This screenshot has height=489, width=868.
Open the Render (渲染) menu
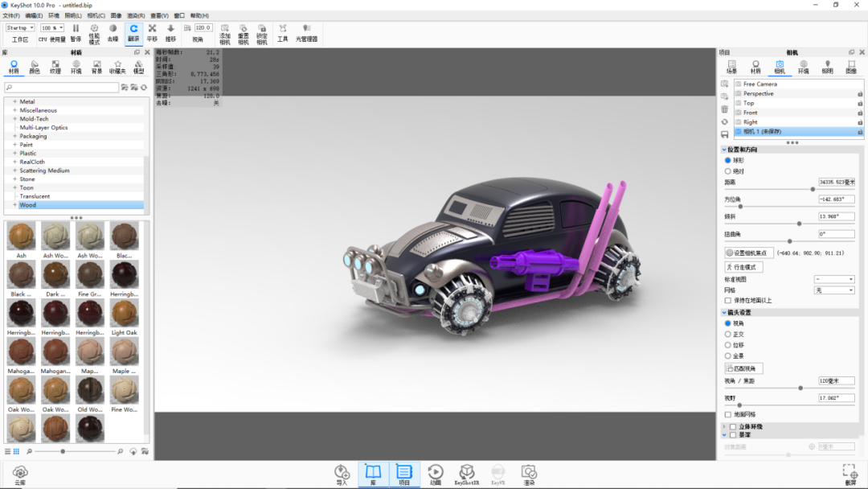(136, 15)
